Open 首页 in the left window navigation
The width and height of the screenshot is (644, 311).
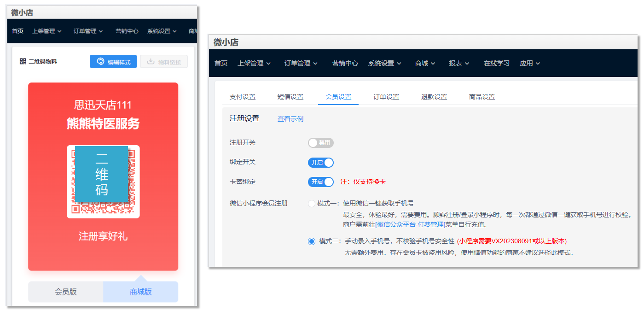(x=18, y=31)
